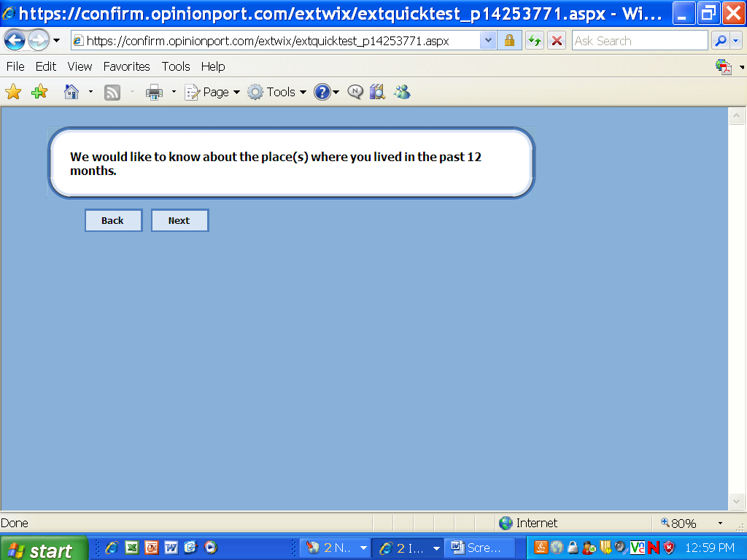This screenshot has height=560, width=747.
Task: Launch Word from Quick Launch
Action: (171, 548)
